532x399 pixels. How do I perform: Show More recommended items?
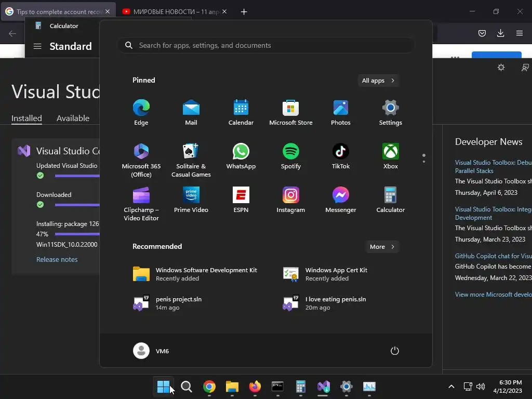[x=382, y=247]
